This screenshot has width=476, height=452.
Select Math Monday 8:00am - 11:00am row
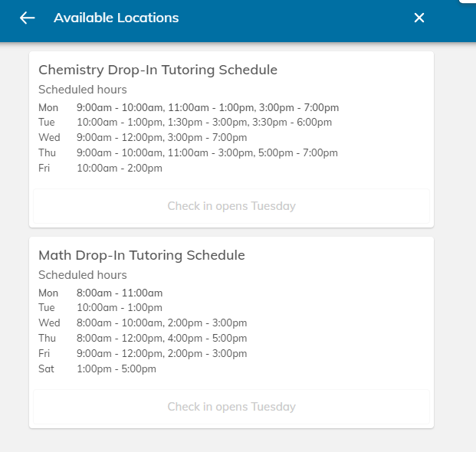(120, 293)
